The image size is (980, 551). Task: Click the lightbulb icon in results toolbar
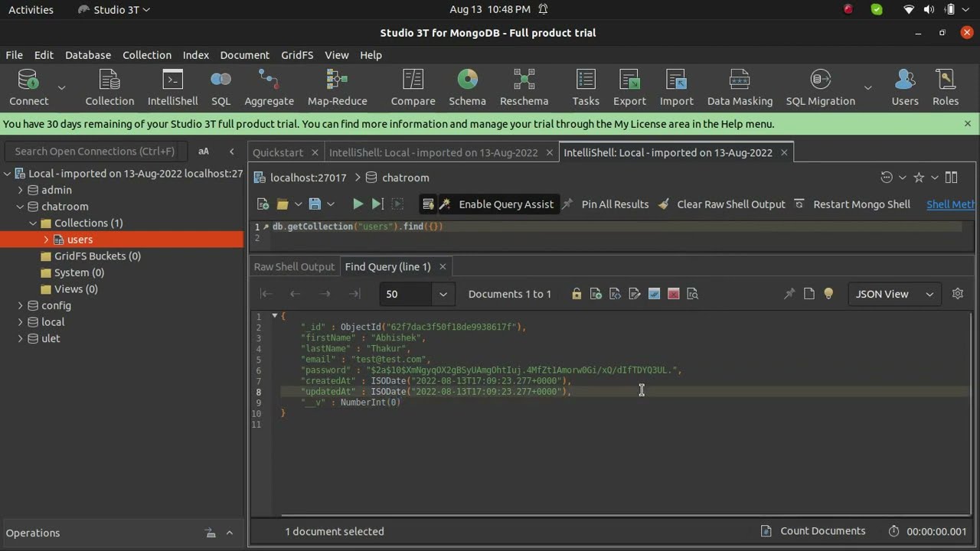pyautogui.click(x=828, y=294)
